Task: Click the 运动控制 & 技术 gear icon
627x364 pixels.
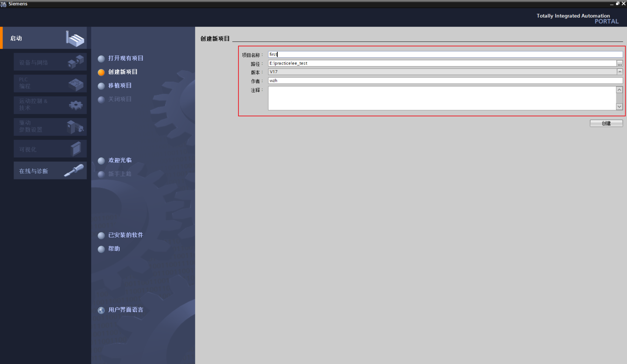Action: point(76,106)
